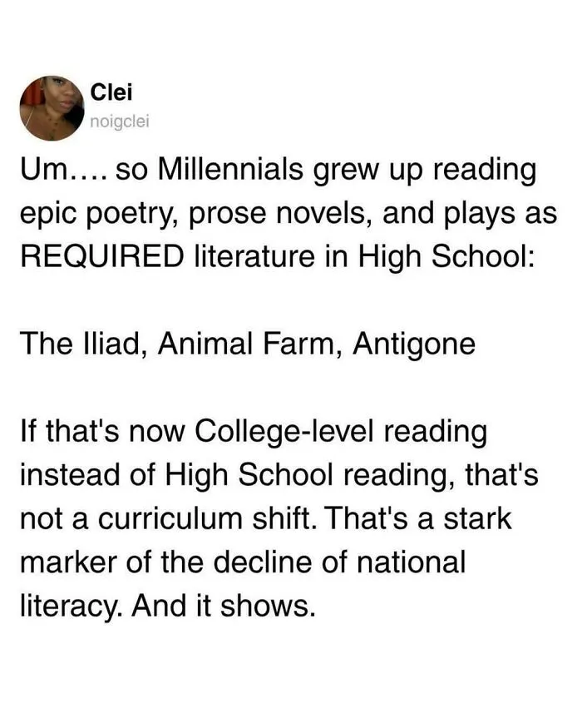
Task: Select the title The Iliad
Action: tap(81, 344)
